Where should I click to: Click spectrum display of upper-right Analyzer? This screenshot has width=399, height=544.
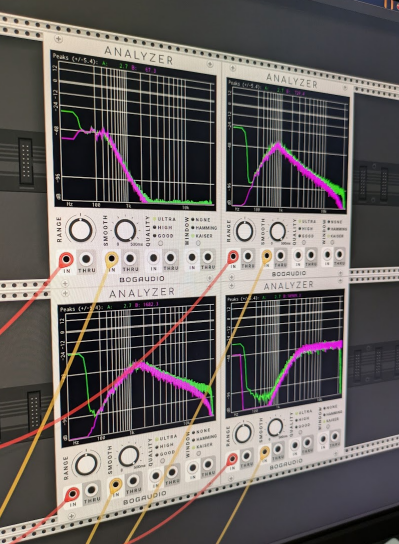pyautogui.click(x=287, y=146)
